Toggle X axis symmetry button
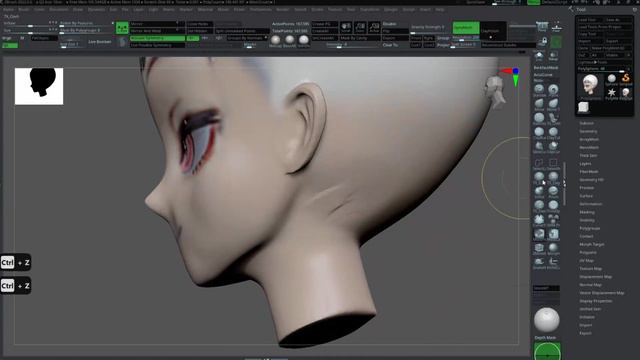 [x=193, y=38]
